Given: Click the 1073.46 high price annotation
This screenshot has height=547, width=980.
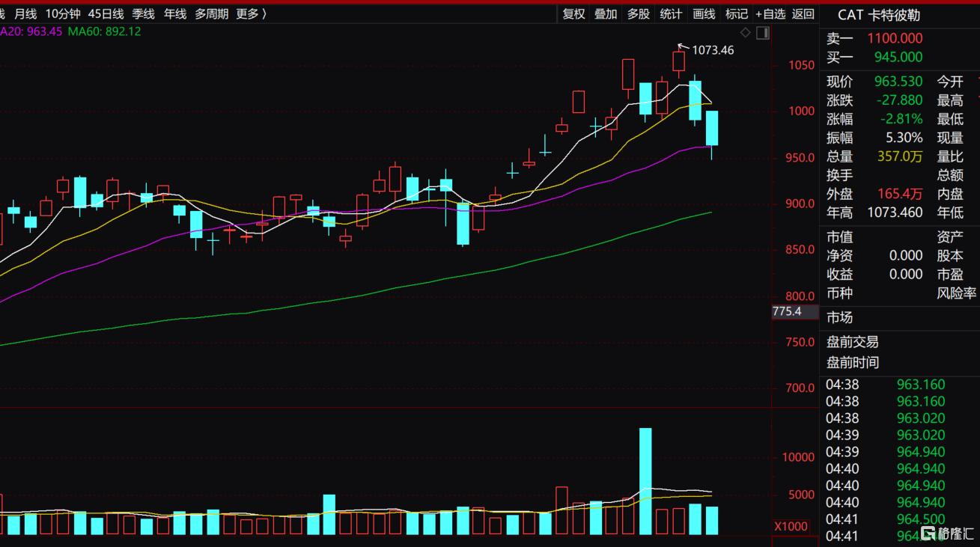Looking at the screenshot, I should (x=712, y=50).
